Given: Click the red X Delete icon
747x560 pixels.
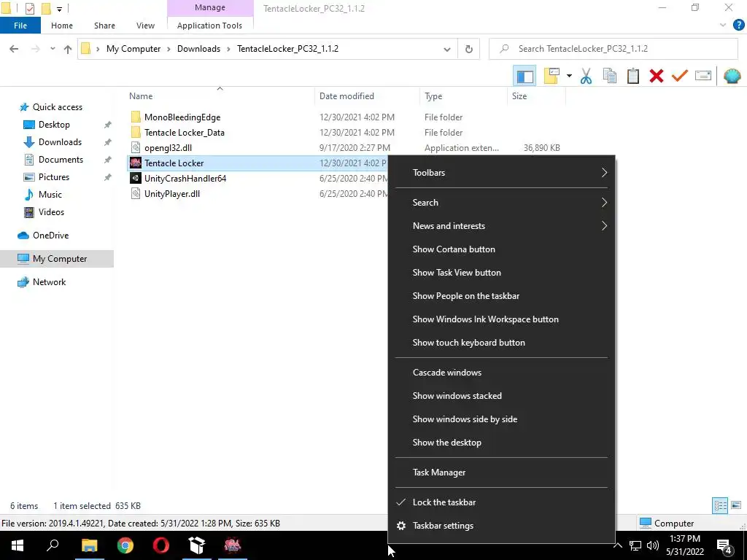Looking at the screenshot, I should click(657, 76).
